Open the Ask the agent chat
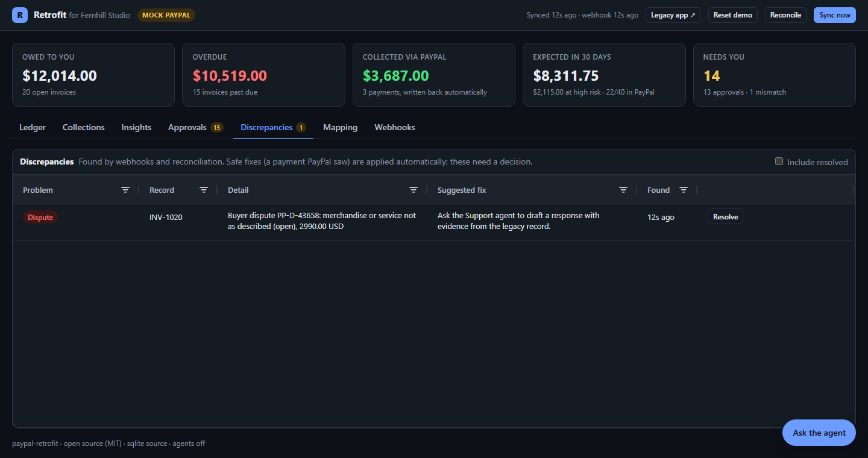868x458 pixels. pos(819,433)
